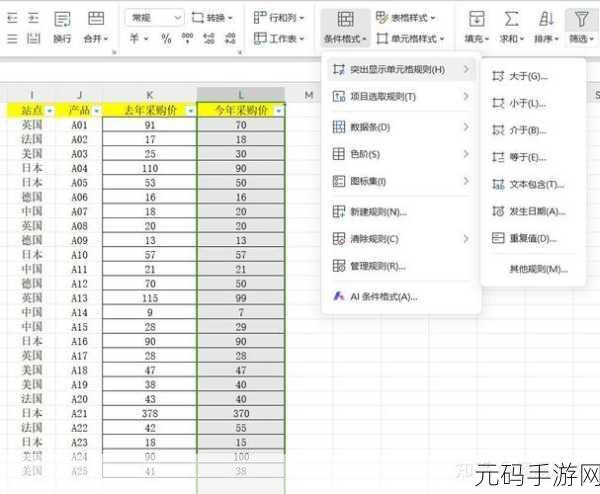Click the Merge cells (合并) icon
This screenshot has height=494, width=600.
click(96, 19)
